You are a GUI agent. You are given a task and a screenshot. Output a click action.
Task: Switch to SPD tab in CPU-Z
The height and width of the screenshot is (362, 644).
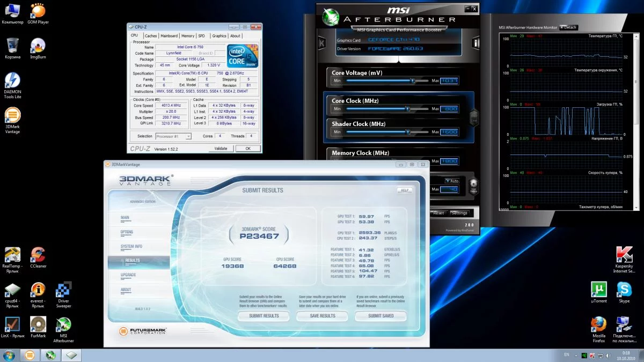[x=202, y=36]
